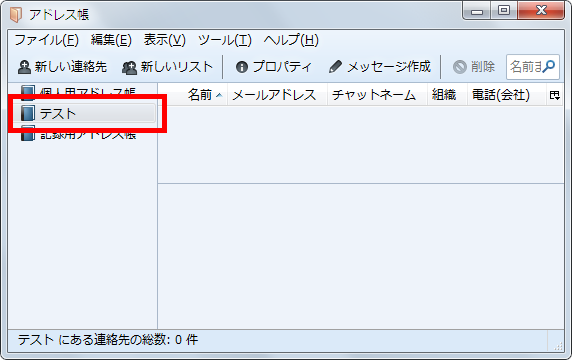
Task: Click the アドレス帳 title bar book icon
Action: pos(16,15)
